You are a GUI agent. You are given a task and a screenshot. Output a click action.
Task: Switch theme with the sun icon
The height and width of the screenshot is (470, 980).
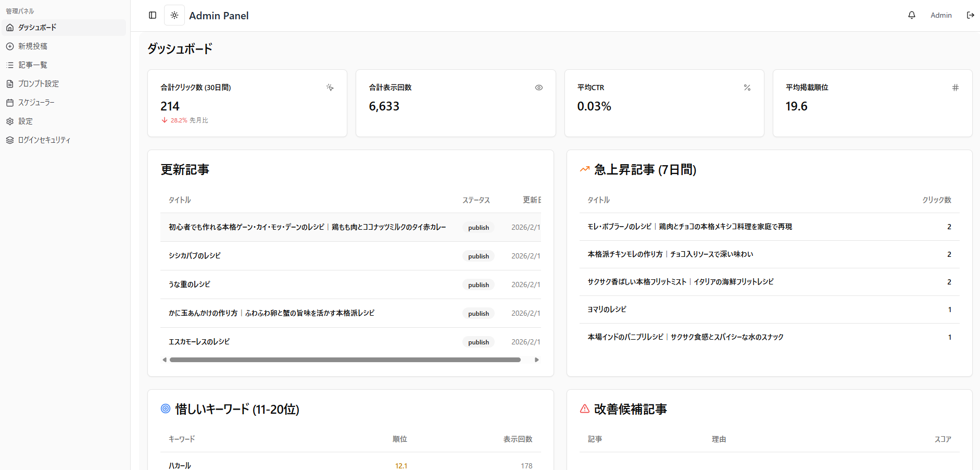point(174,15)
